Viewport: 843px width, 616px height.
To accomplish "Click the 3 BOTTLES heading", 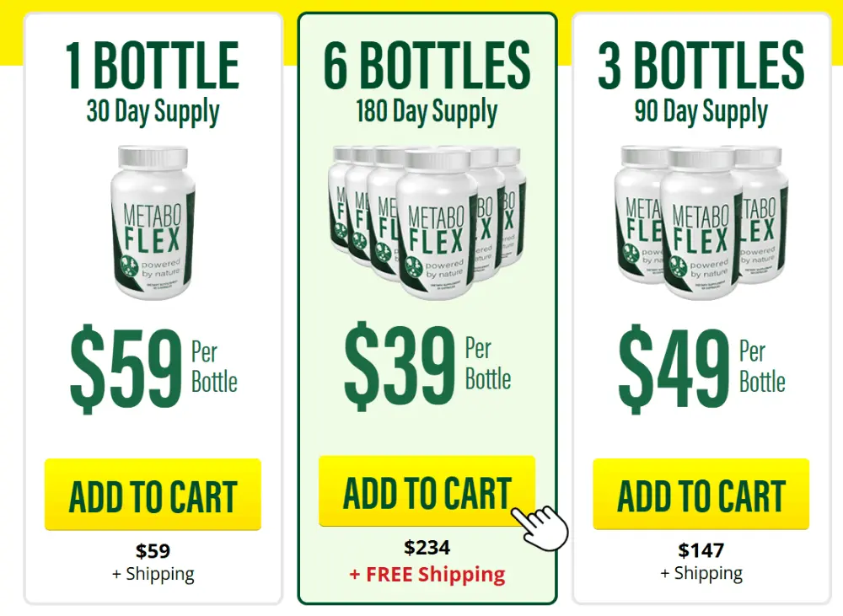I will [x=701, y=66].
